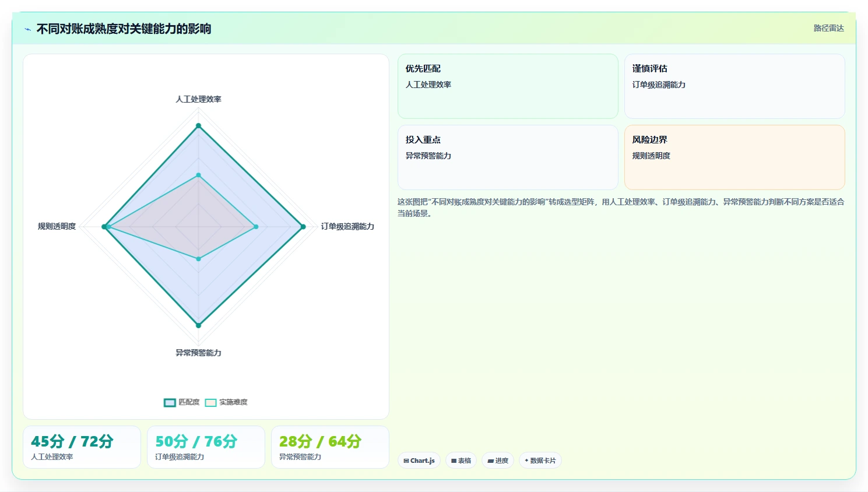The height and width of the screenshot is (492, 868).
Task: Click the 人工处理效率 label under 45分 / 72分
Action: 52,457
